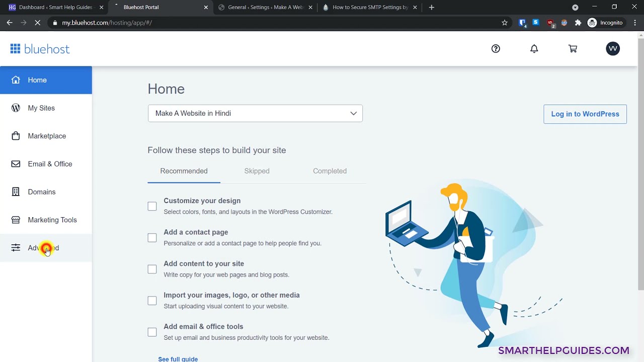This screenshot has width=644, height=362.
Task: Open the See full guide link
Action: pyautogui.click(x=178, y=359)
